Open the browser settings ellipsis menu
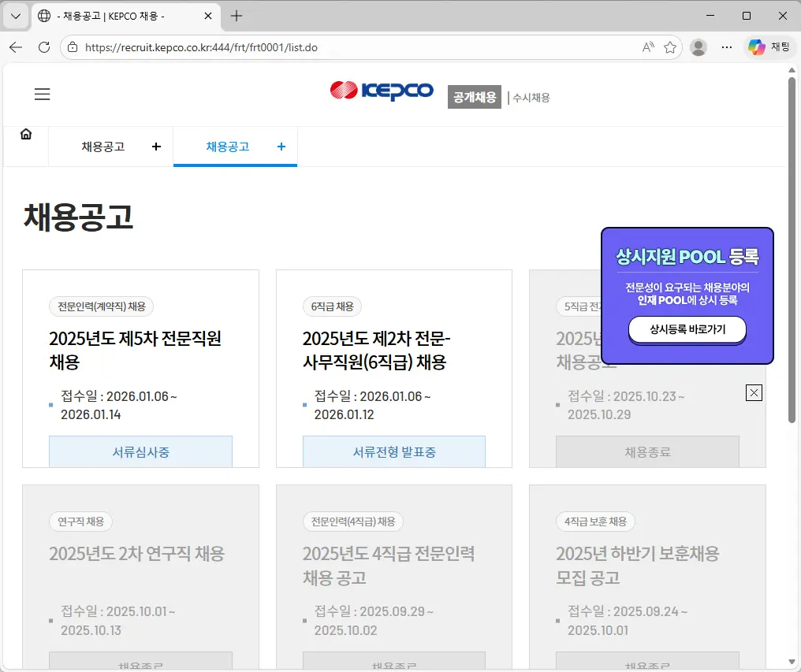The height and width of the screenshot is (672, 801). pyautogui.click(x=726, y=46)
